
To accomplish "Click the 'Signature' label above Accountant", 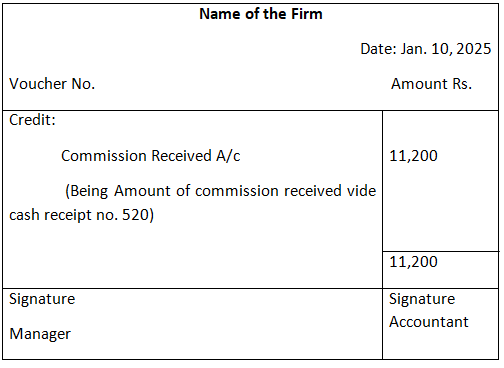I will [x=422, y=299].
